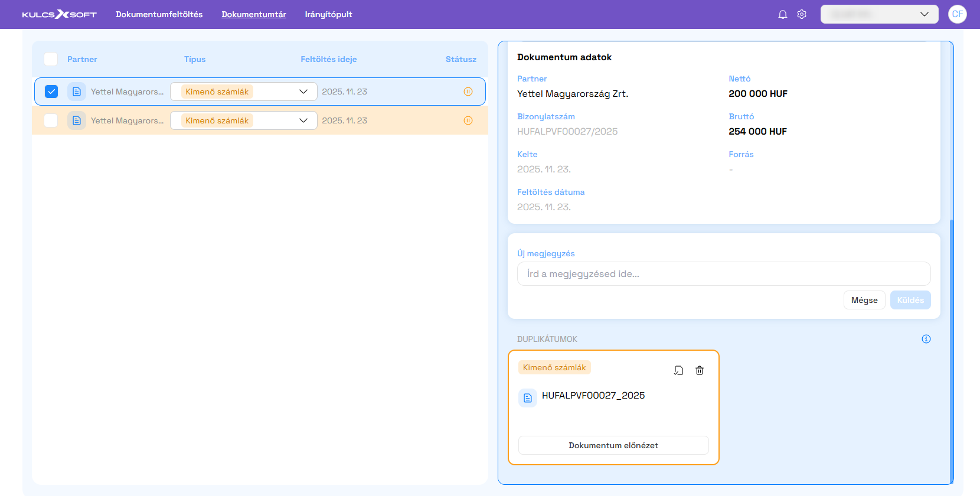
Task: Click the document icon in the orange-highlighted row
Action: (77, 120)
